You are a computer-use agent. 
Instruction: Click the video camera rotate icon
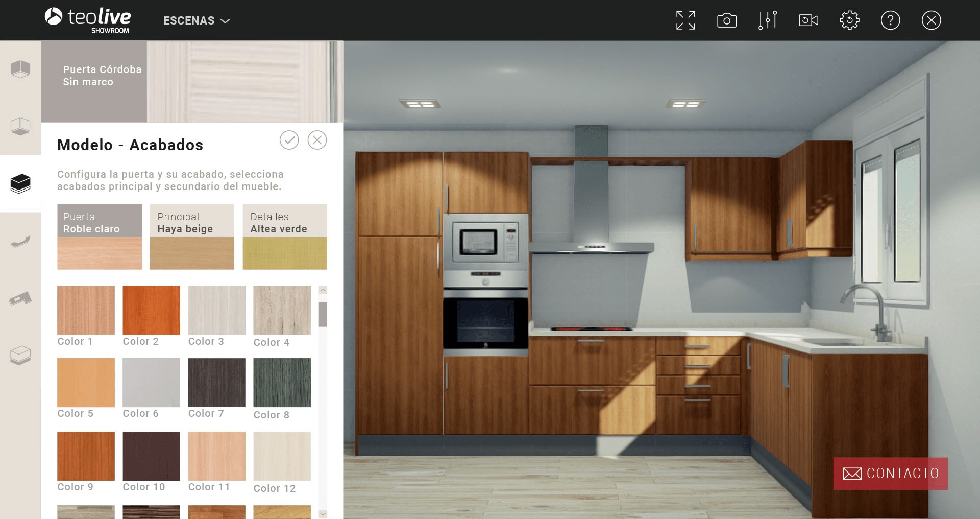coord(808,20)
